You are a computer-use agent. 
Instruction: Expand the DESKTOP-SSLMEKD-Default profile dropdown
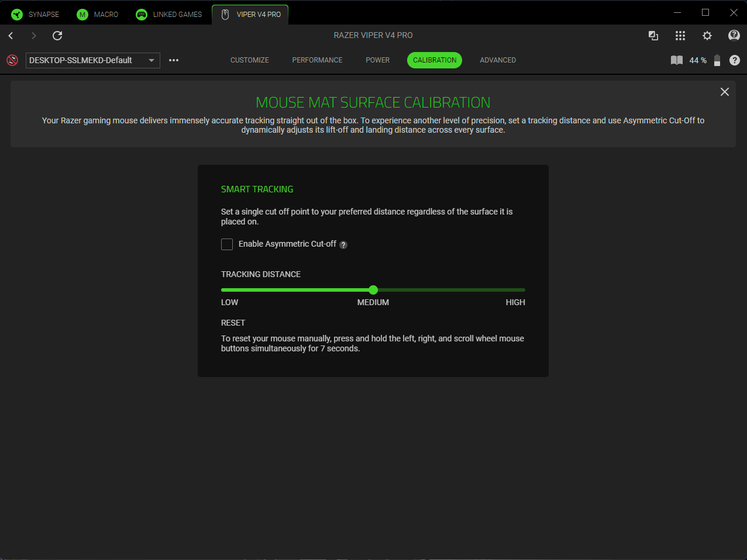[x=93, y=60]
